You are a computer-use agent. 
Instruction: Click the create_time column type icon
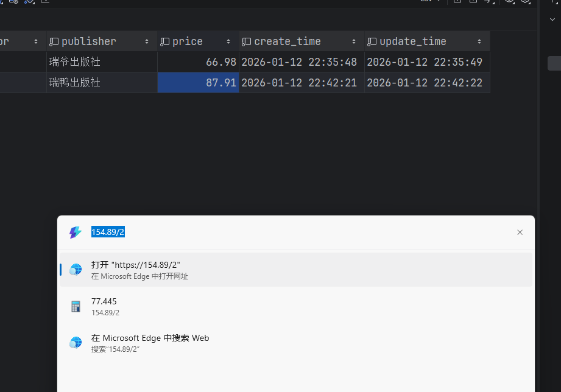(x=246, y=42)
